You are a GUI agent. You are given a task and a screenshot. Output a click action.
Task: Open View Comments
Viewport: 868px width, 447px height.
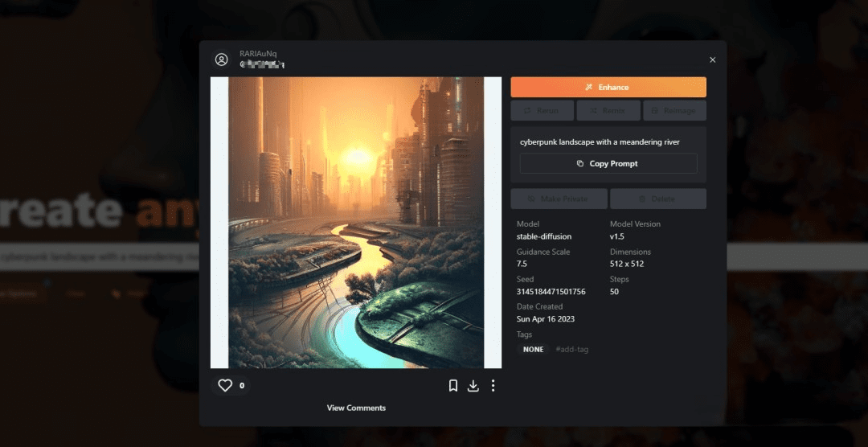point(356,408)
